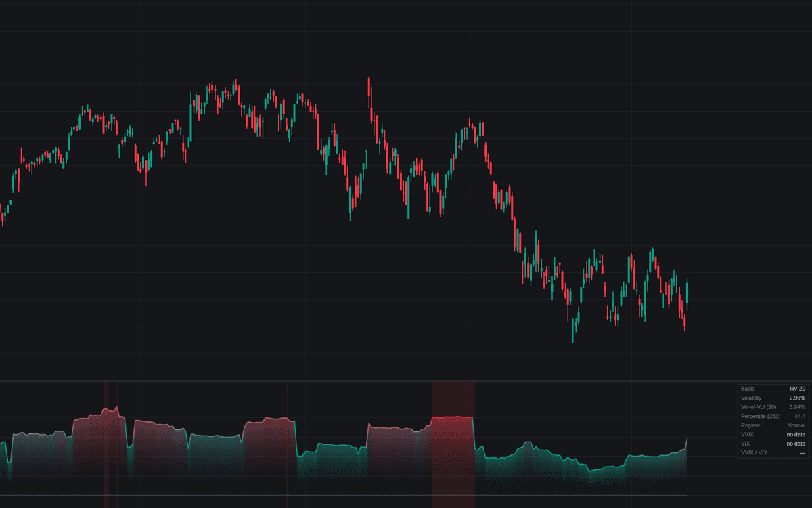Click the 'Volatility' row label
The image size is (812, 508).
752,398
